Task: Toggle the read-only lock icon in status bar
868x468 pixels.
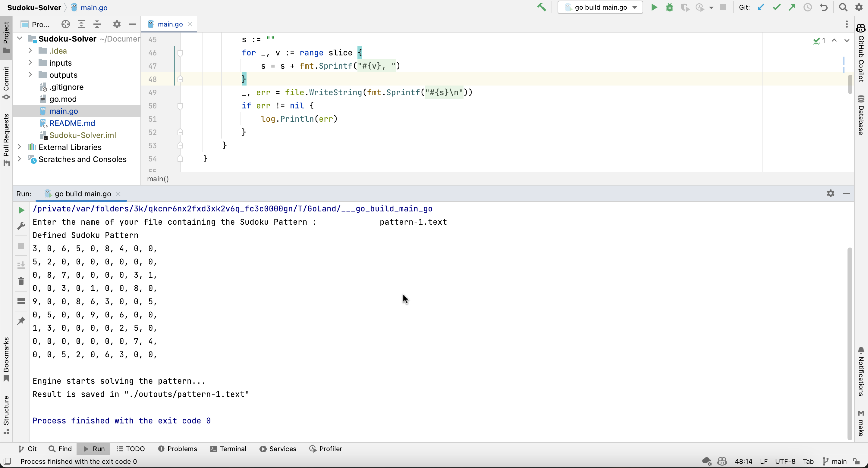Action: (856, 461)
